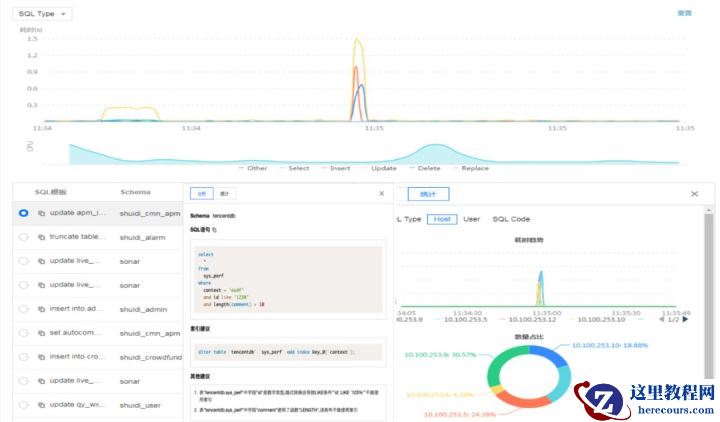
Task: Select radio for shuidi_user row
Action: pyautogui.click(x=23, y=405)
